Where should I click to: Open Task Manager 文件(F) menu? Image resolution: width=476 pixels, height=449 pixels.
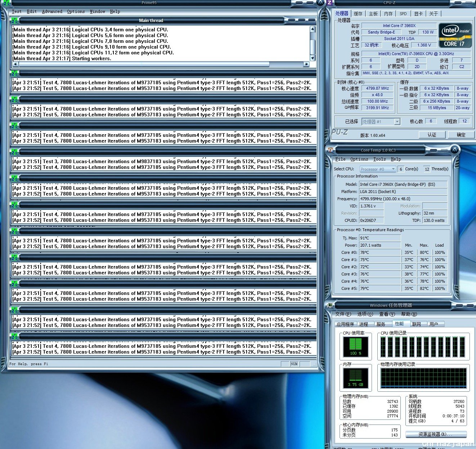pos(343,314)
